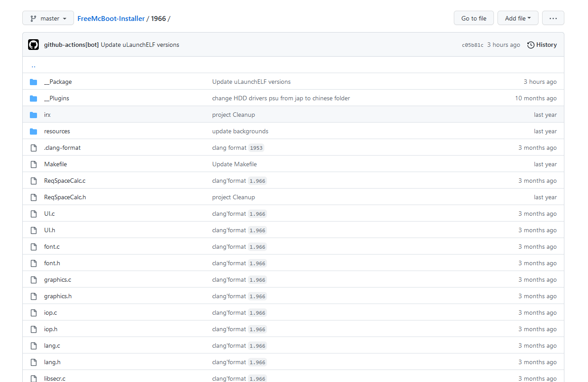Screen dimensions: 588x382
Task: Open the font.c file
Action: pos(52,246)
